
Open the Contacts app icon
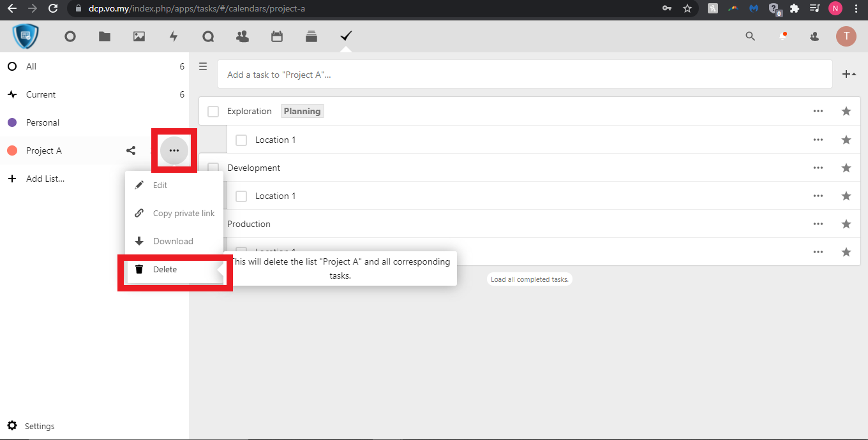point(243,36)
